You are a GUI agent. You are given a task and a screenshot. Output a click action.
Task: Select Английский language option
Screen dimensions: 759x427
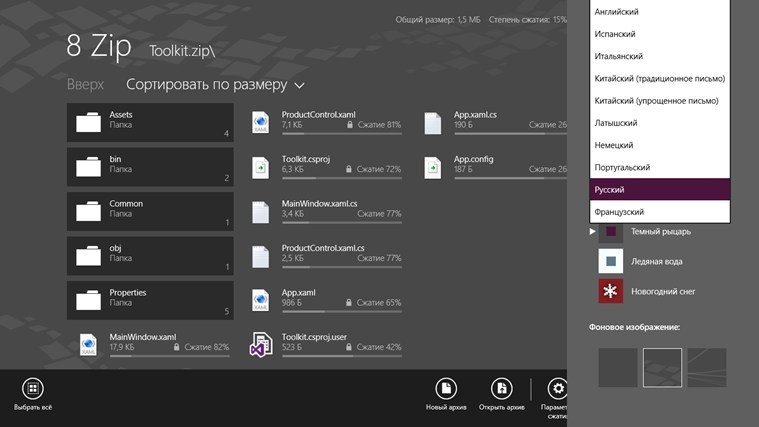tap(660, 12)
